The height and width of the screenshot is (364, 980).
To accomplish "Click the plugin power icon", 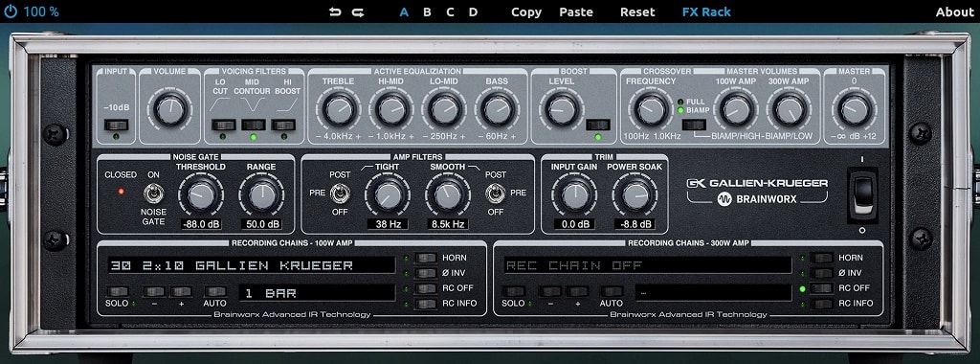I will point(11,11).
